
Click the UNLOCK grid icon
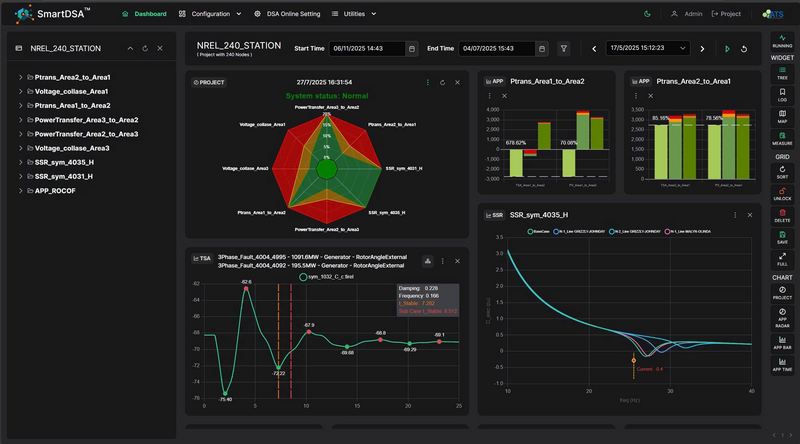coord(782,194)
